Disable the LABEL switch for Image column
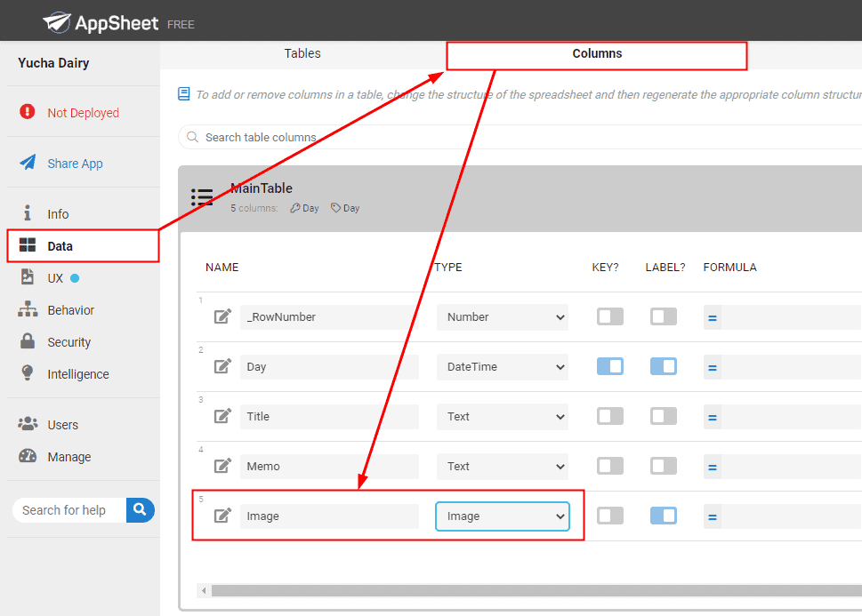This screenshot has width=862, height=616. tap(663, 516)
